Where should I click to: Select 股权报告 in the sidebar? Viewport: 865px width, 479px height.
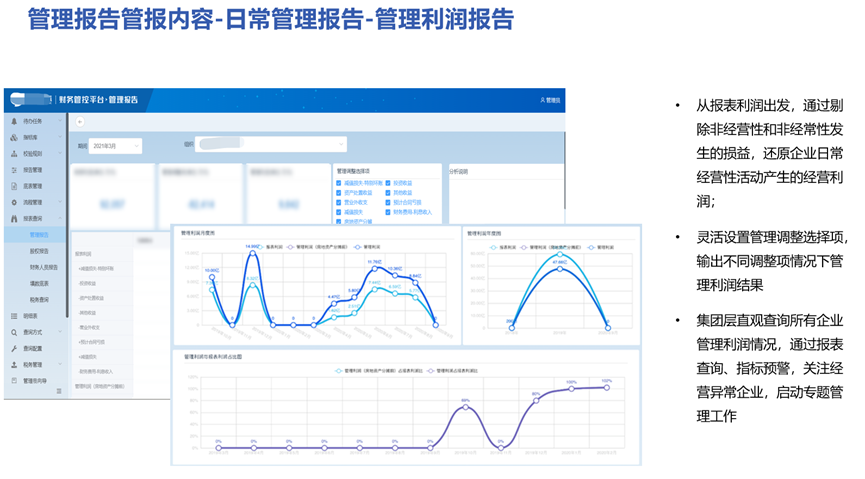point(39,251)
